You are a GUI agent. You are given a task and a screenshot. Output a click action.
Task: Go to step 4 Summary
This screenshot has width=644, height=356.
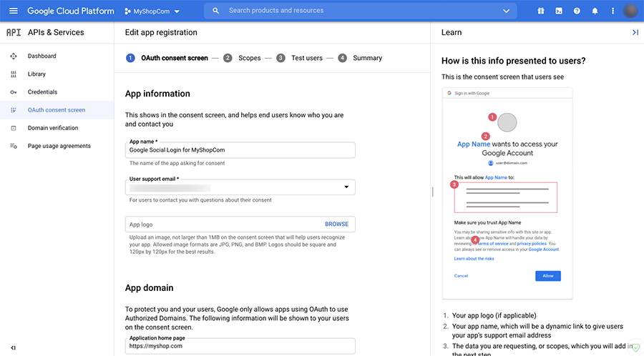pyautogui.click(x=360, y=58)
